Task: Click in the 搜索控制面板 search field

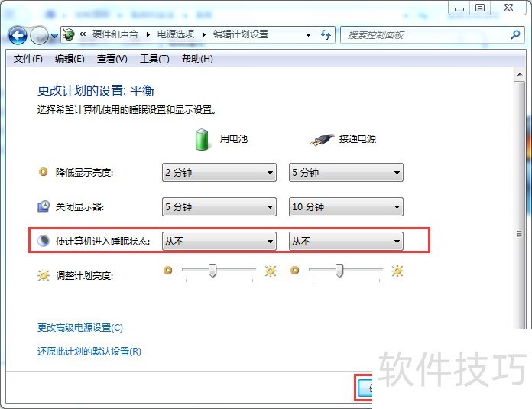Action: click(x=428, y=35)
